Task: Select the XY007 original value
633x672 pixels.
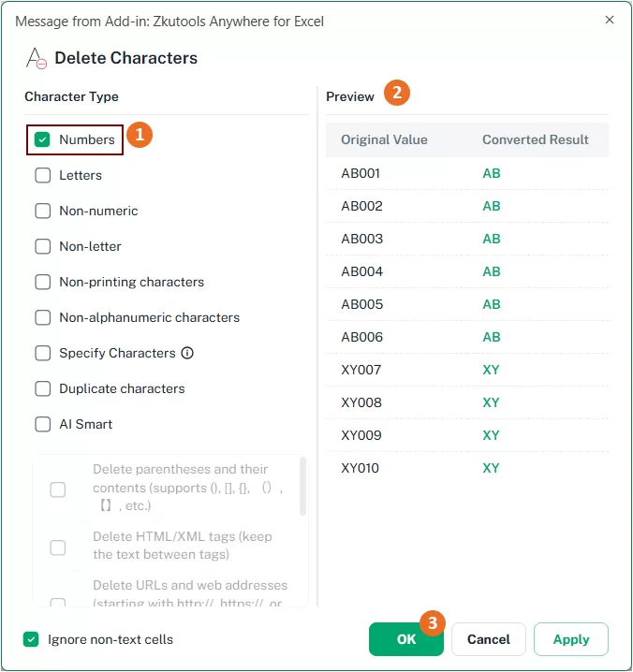Action: (x=361, y=370)
